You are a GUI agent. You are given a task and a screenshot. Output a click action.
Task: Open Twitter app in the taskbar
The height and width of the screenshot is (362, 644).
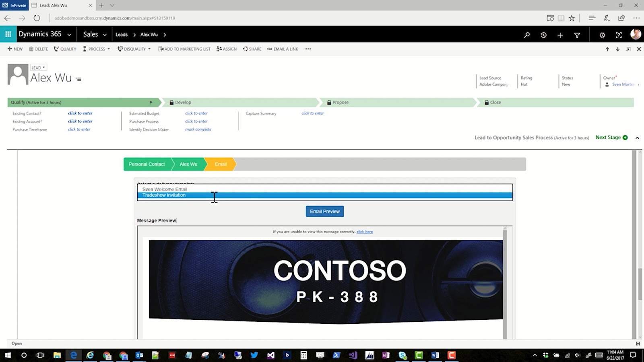click(254, 355)
